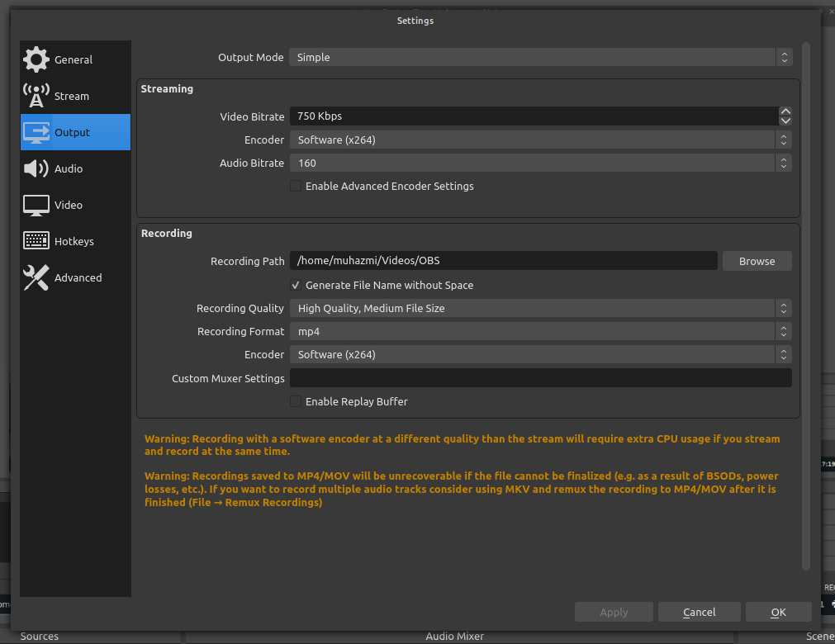The image size is (835, 644).
Task: Increase Video Bitrate with the up stepper
Action: [x=785, y=111]
